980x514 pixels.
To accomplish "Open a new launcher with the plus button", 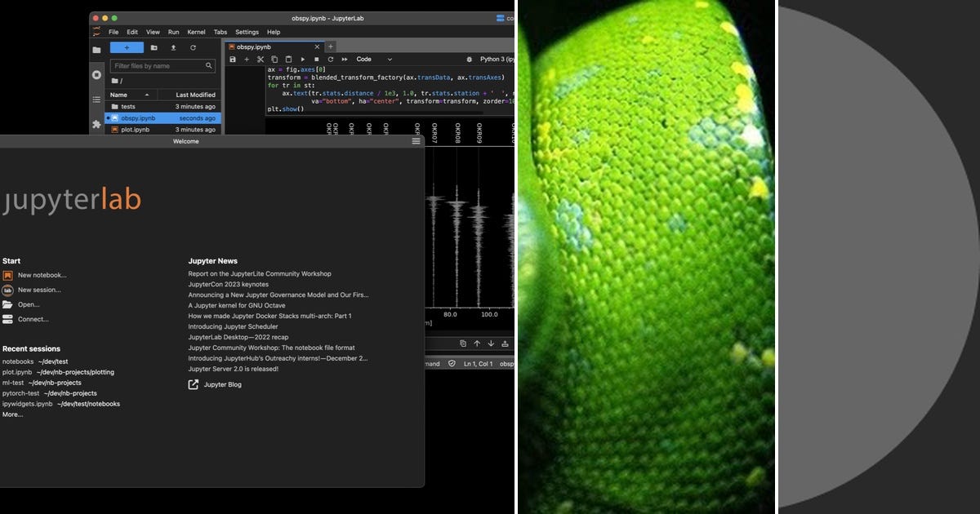I will tap(127, 47).
